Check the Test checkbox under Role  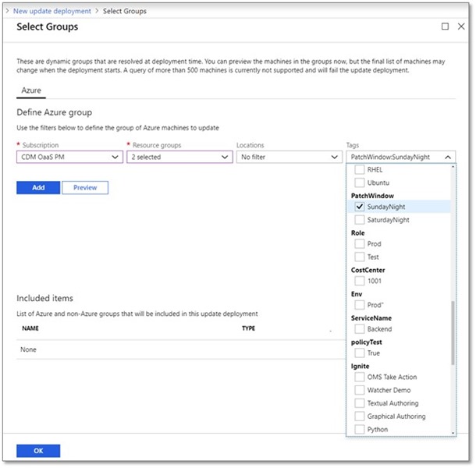(x=360, y=257)
